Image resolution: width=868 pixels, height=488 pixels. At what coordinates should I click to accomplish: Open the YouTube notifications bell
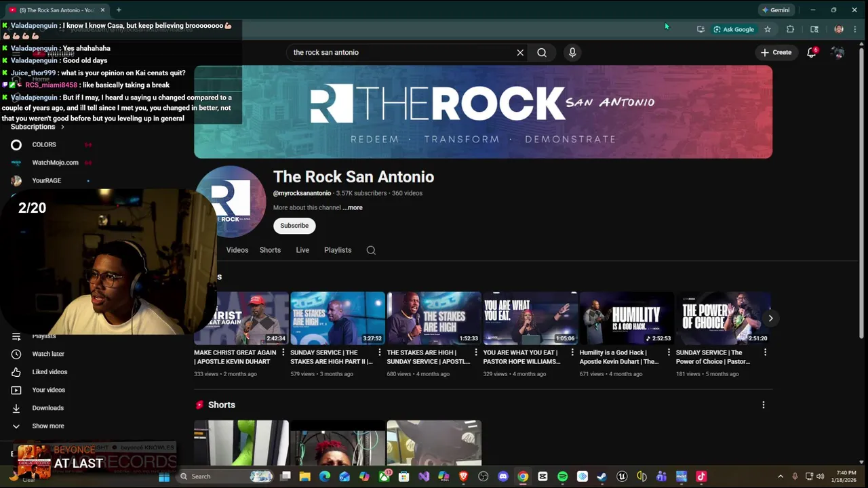(812, 52)
